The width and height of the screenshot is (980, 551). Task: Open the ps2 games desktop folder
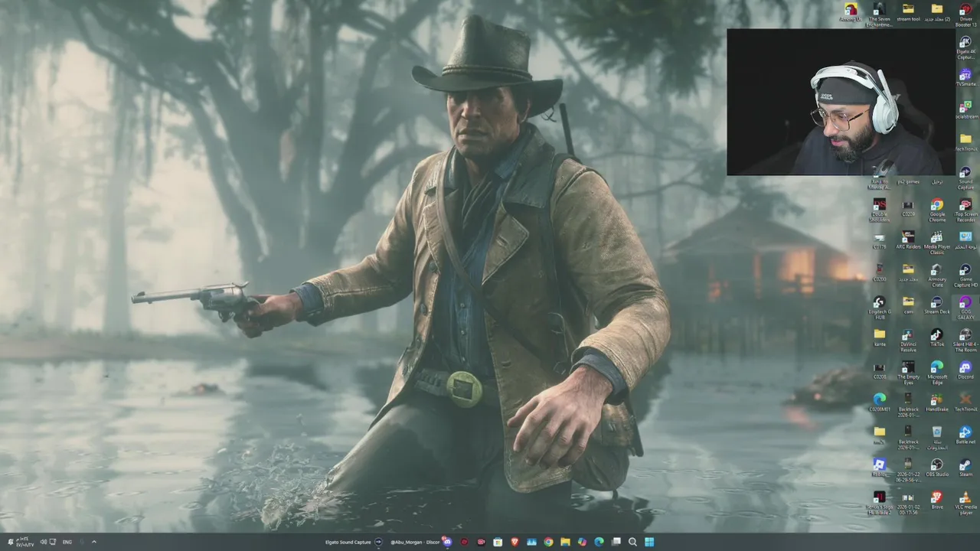(x=908, y=181)
